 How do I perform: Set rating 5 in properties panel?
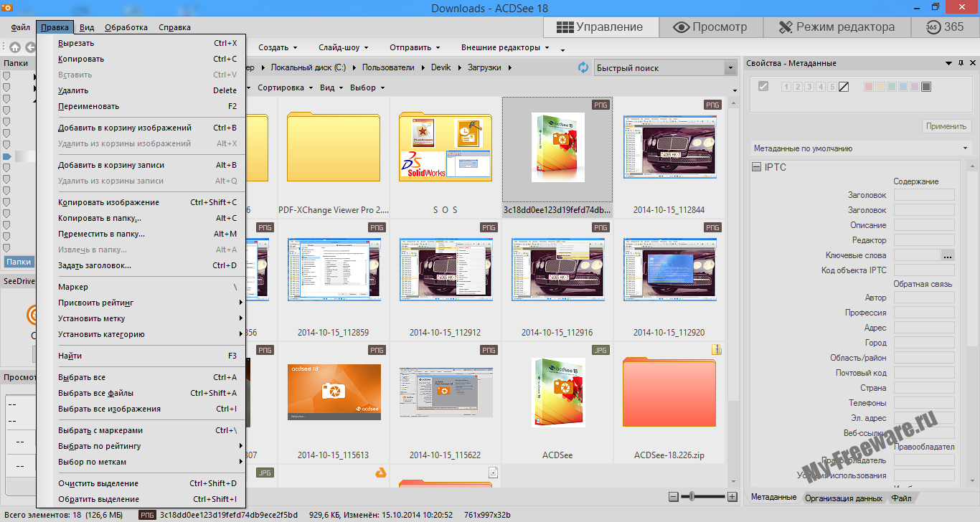point(831,87)
